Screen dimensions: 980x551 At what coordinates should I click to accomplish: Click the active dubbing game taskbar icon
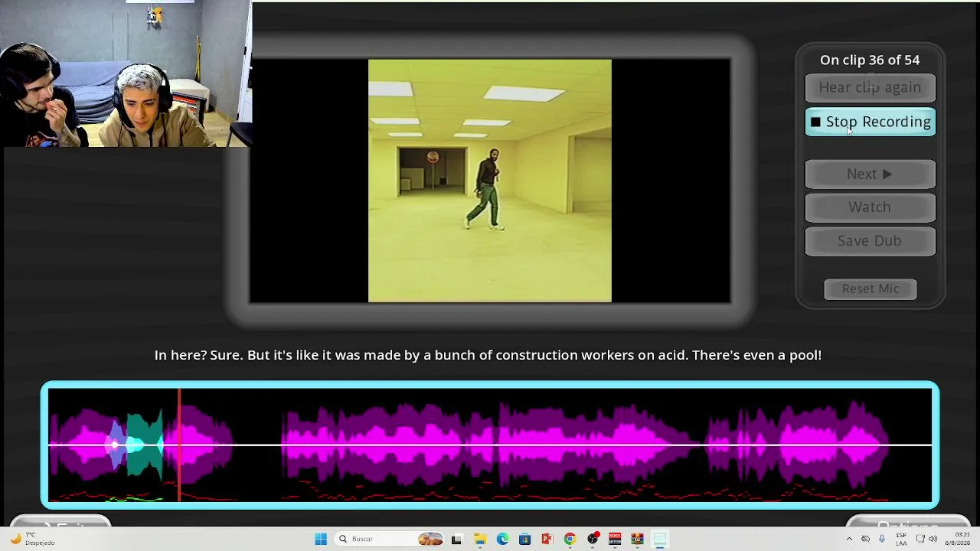[x=660, y=539]
